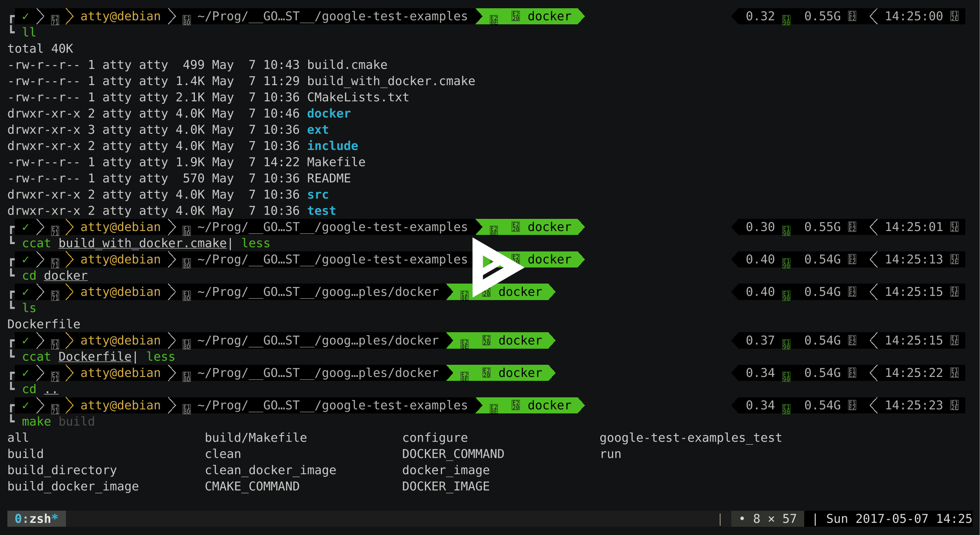Click the Makefile entry dated 14:22
980x535 pixels.
336,162
